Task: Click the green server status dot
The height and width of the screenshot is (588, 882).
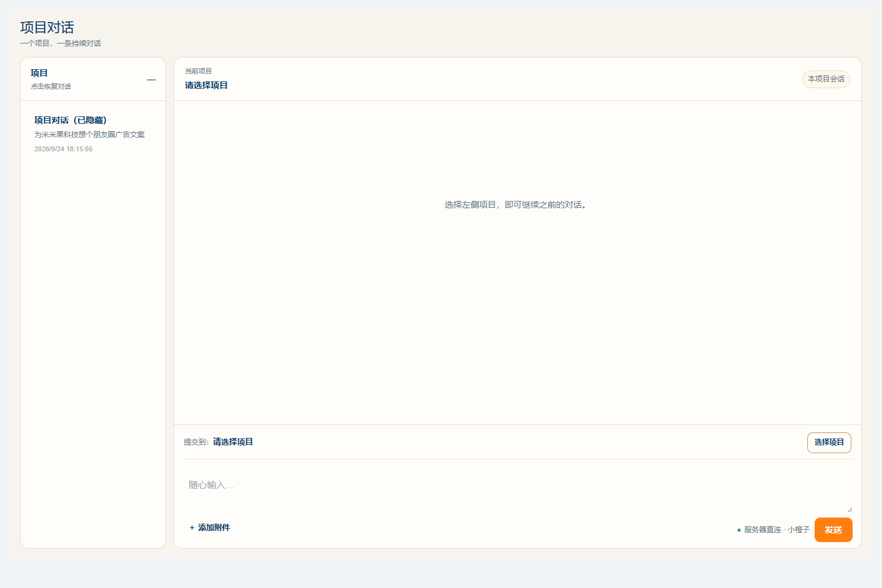Action: pyautogui.click(x=739, y=530)
